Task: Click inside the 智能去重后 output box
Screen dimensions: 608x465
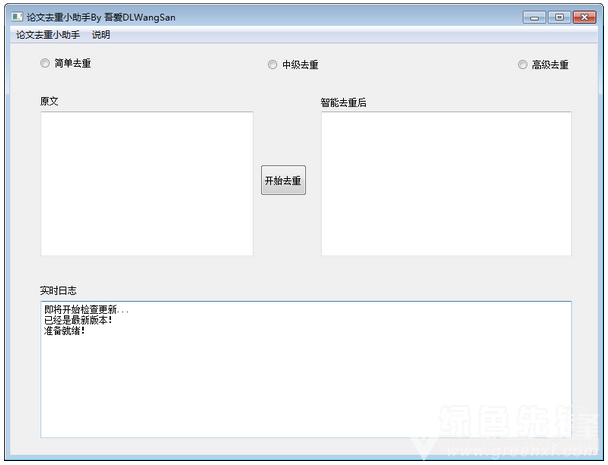Action: pyautogui.click(x=446, y=183)
